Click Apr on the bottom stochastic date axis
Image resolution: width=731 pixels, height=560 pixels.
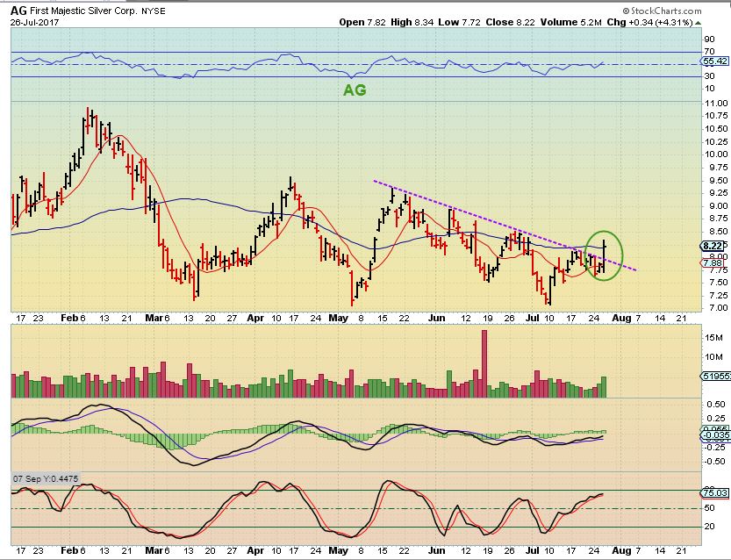tap(255, 550)
